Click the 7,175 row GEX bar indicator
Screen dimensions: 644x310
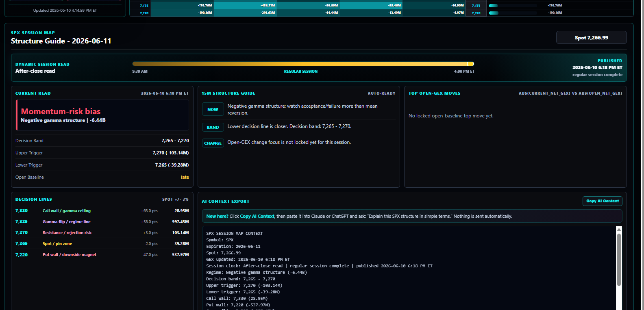(494, 6)
